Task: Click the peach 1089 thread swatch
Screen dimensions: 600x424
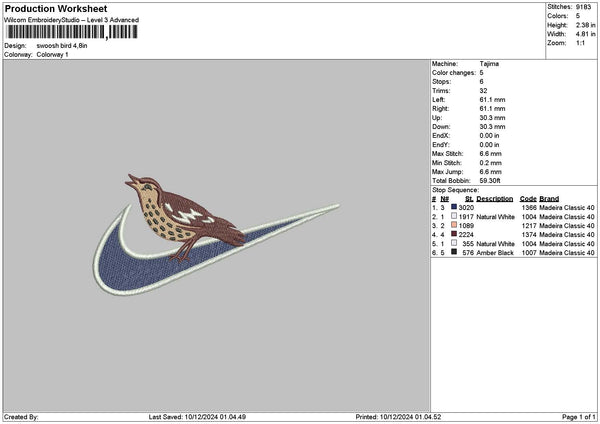Action: pos(454,225)
